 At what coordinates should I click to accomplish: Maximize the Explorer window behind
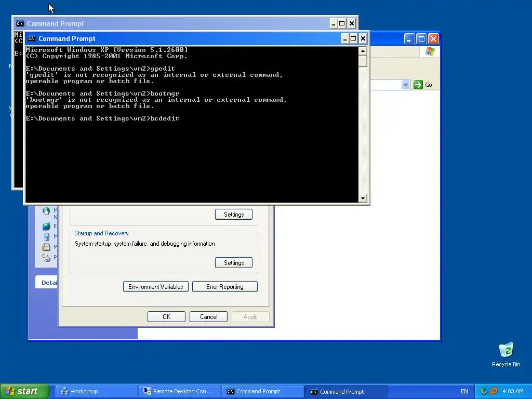[x=421, y=39]
